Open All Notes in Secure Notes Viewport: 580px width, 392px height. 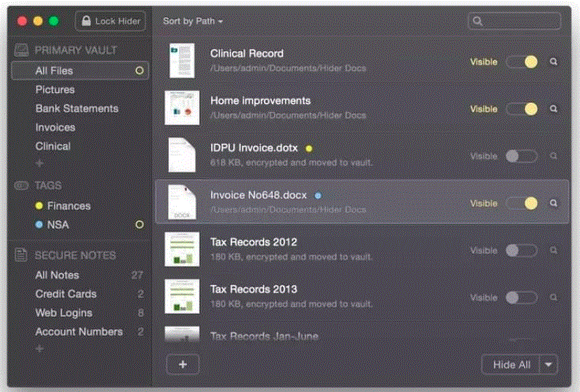click(57, 275)
